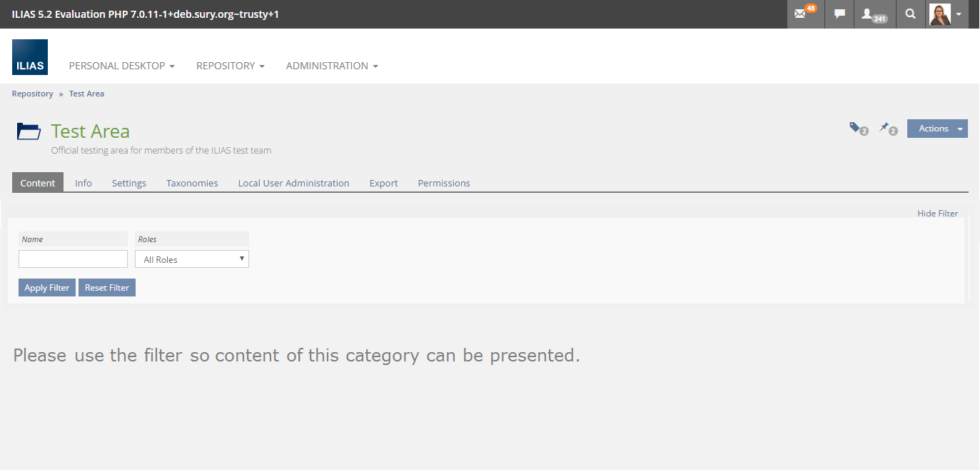The height and width of the screenshot is (470, 980).
Task: Open the Administration dropdown menu
Action: [x=331, y=66]
